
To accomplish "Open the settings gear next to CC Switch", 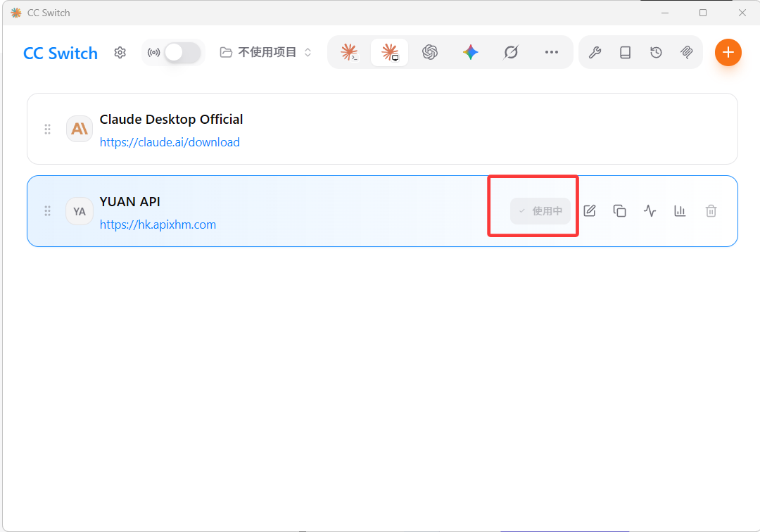I will click(x=120, y=52).
